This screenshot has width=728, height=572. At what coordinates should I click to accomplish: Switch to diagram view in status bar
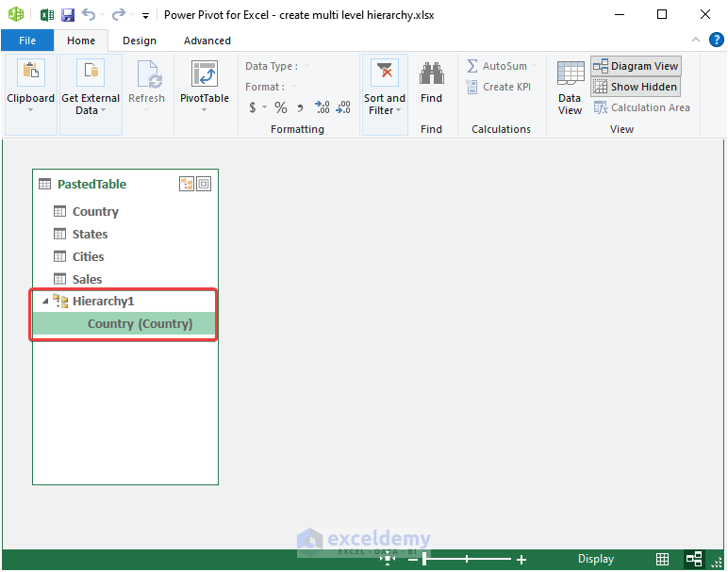click(694, 559)
